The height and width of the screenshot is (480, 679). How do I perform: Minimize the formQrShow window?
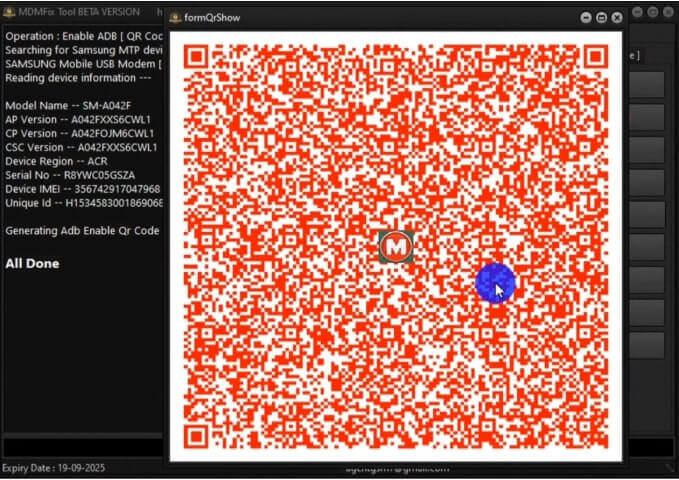[x=585, y=18]
